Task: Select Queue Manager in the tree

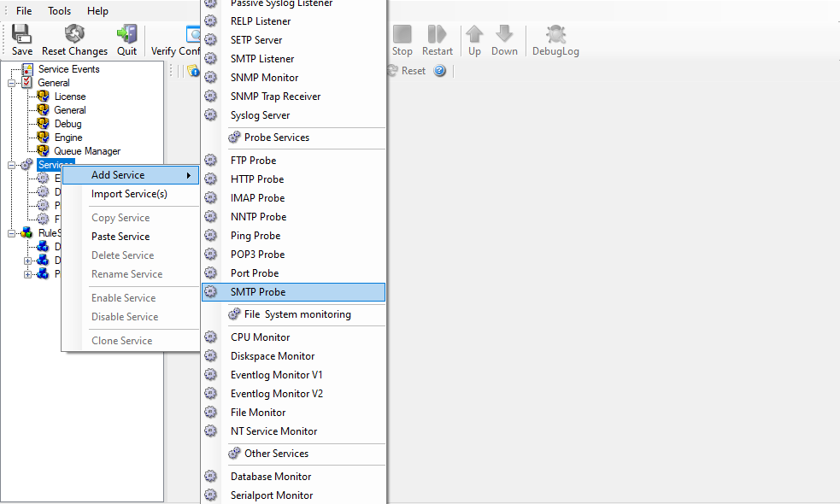Action: click(87, 151)
